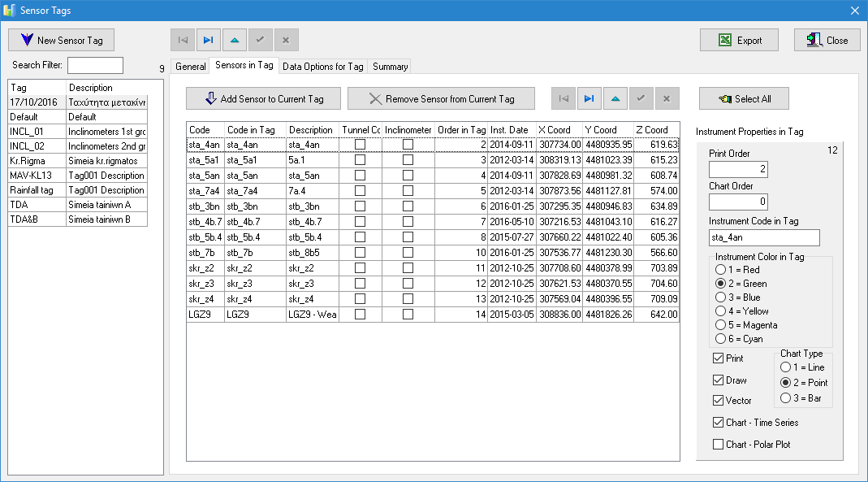Image resolution: width=868 pixels, height=482 pixels.
Task: Remove Sensor from Current Tag
Action: pos(441,98)
